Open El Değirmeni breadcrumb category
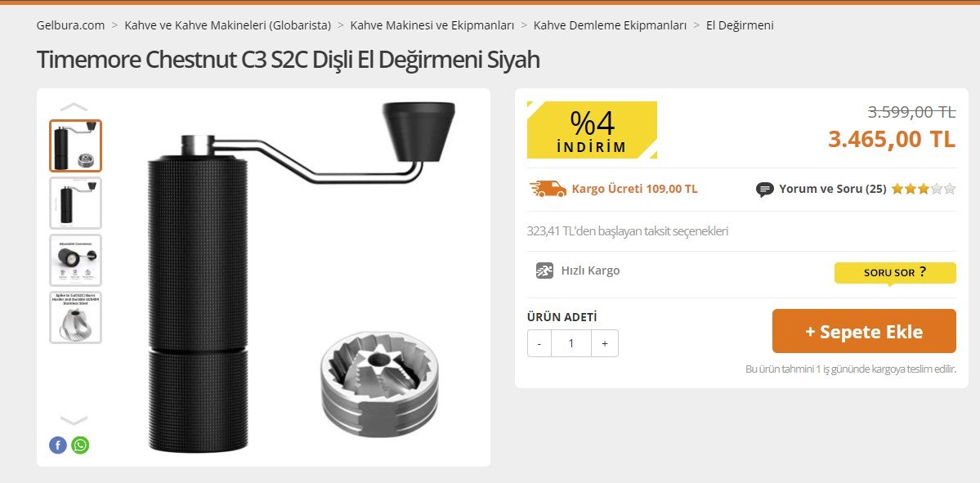This screenshot has width=980, height=483. pyautogui.click(x=740, y=25)
